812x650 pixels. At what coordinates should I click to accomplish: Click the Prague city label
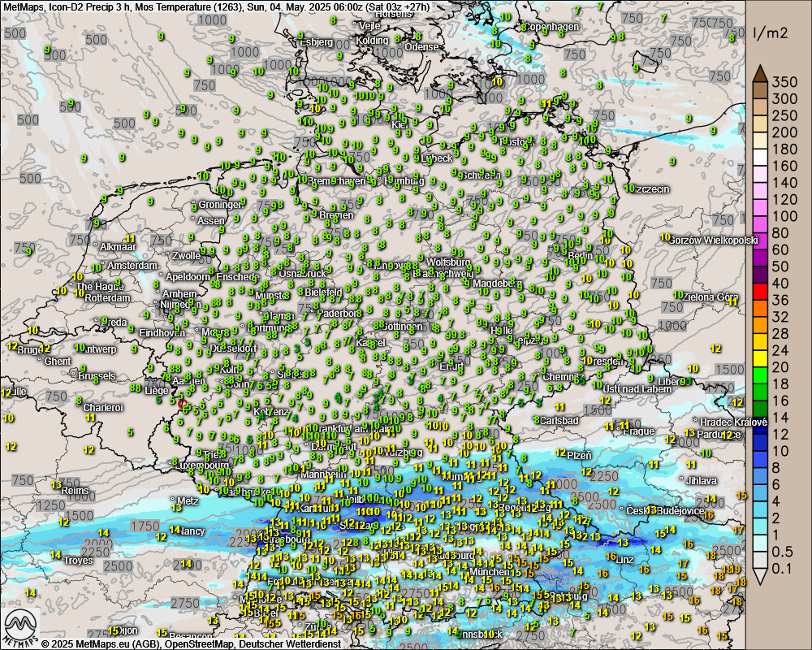(638, 431)
